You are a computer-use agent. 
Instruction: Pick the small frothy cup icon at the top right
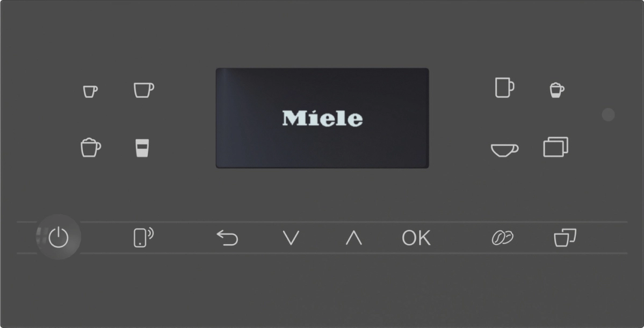[x=557, y=90]
